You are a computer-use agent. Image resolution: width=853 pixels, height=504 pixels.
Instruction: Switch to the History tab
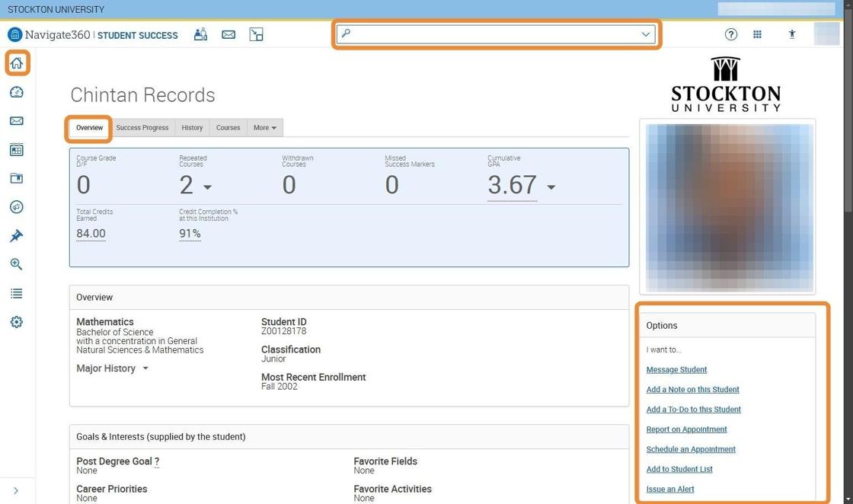coord(192,128)
